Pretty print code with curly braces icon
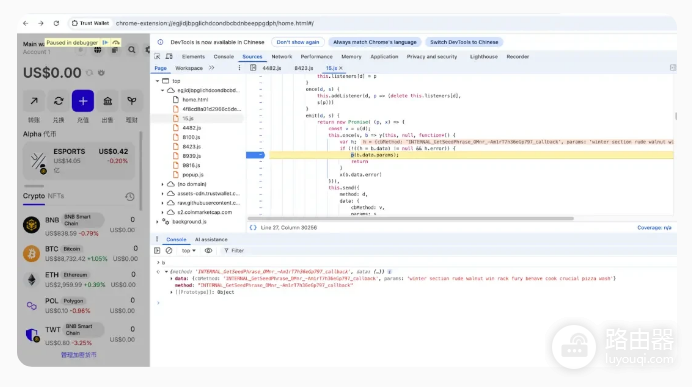 (x=253, y=228)
